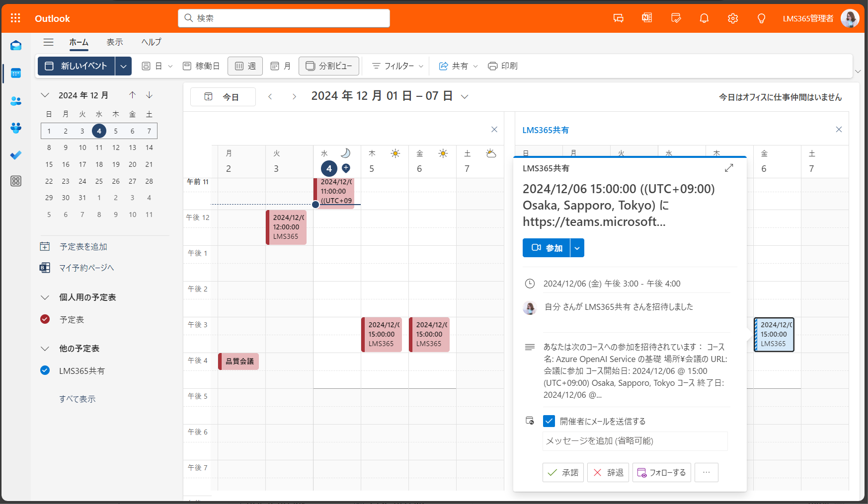Switch to 週 week view
This screenshot has width=868, height=504.
[245, 66]
